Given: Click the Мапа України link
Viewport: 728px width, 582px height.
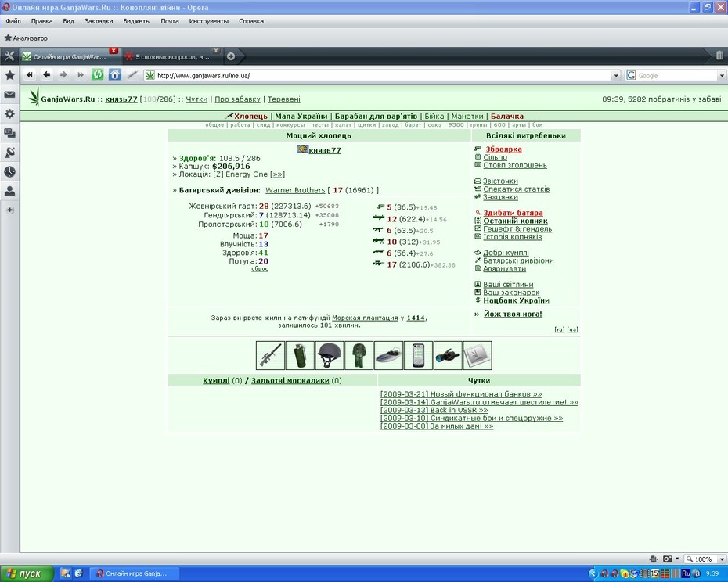Looking at the screenshot, I should click(301, 117).
